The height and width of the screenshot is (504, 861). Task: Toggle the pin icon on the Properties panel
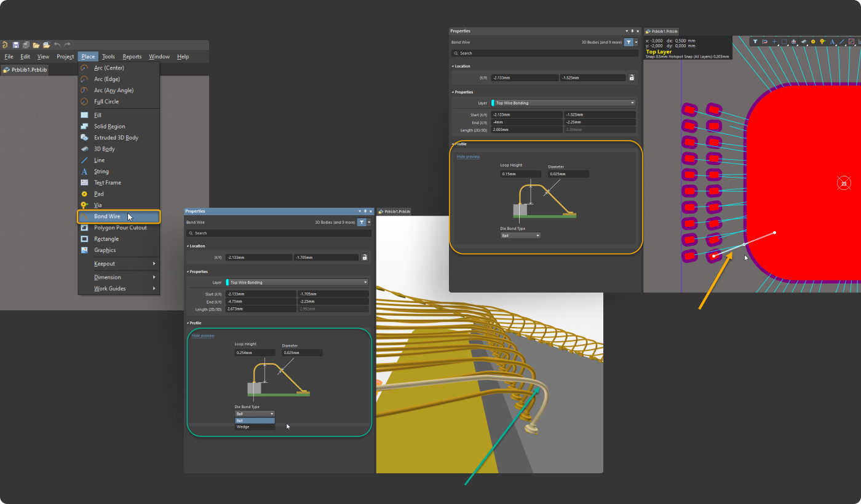point(631,31)
